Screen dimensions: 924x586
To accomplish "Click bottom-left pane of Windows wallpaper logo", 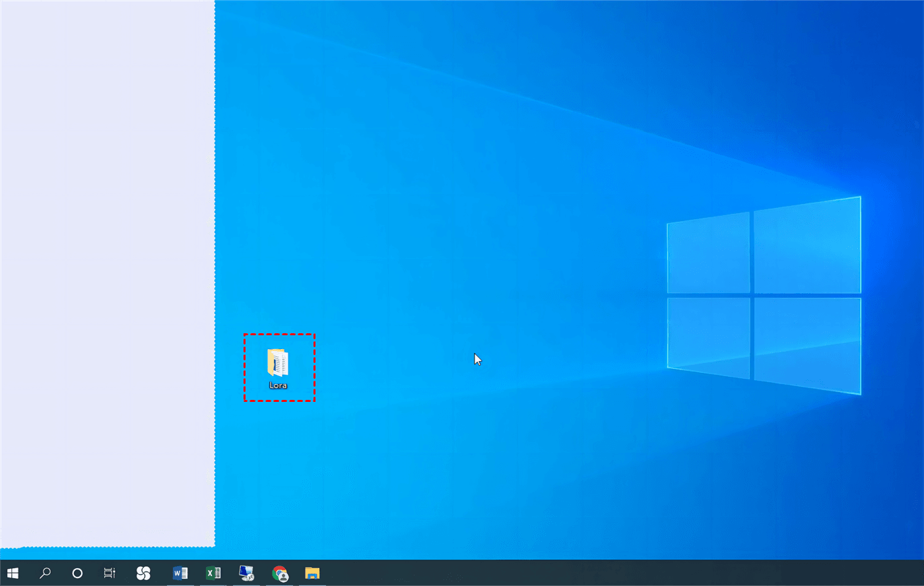I will 708,337.
